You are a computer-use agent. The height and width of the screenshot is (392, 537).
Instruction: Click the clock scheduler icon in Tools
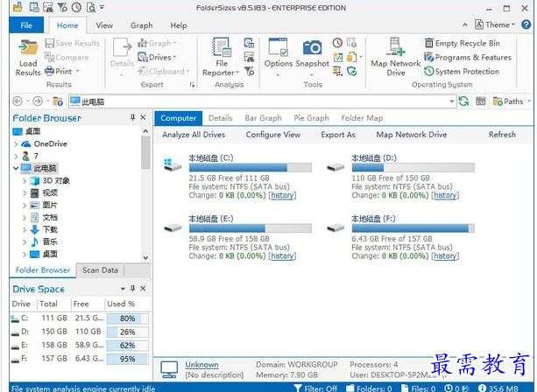click(x=337, y=43)
